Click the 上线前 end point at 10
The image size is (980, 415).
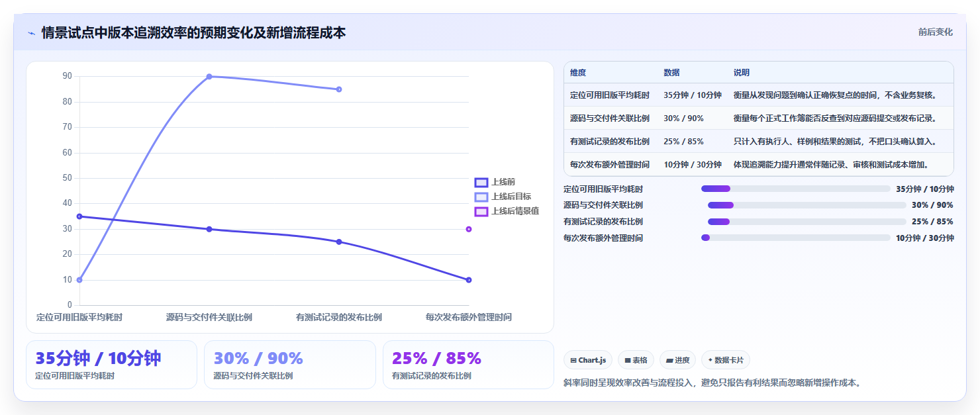[469, 280]
